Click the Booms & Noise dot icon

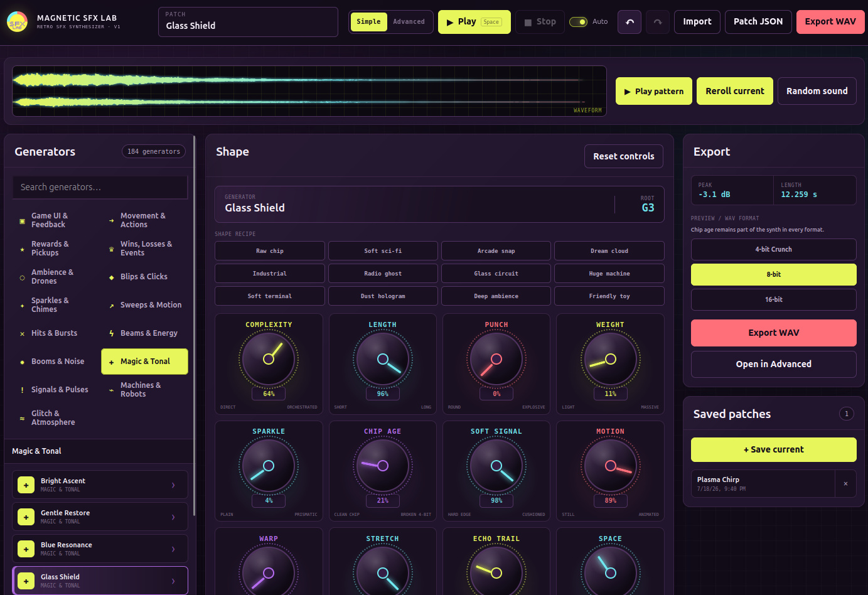(x=22, y=362)
